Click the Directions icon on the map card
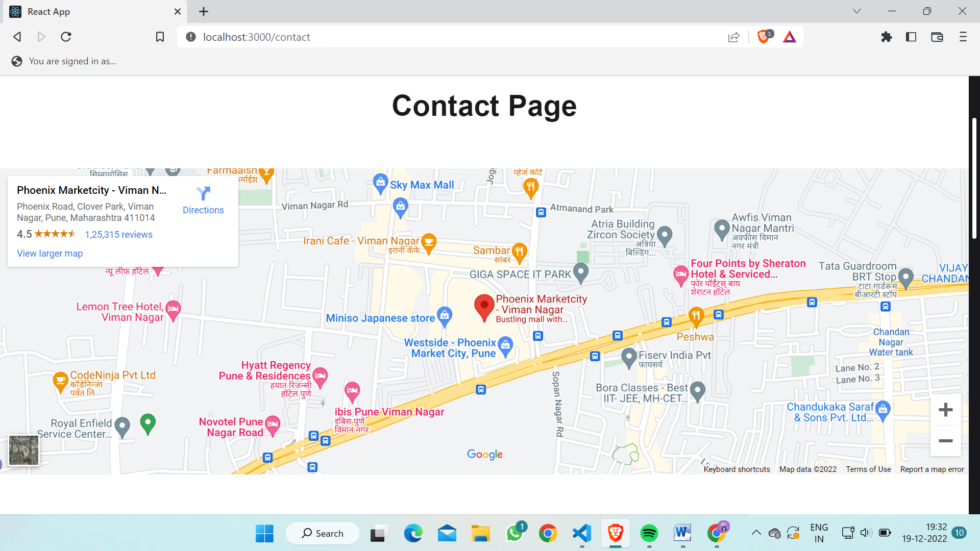 [x=203, y=193]
